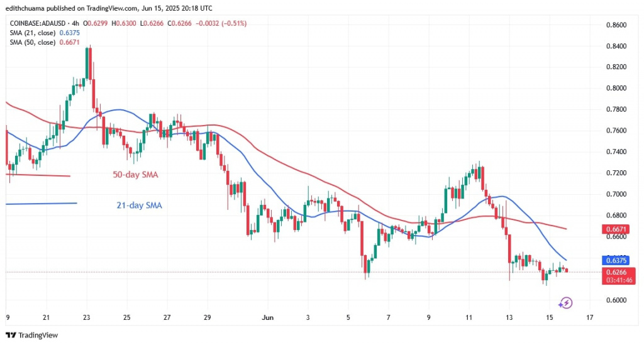Click the purple lightning bolt icon

pos(565,303)
